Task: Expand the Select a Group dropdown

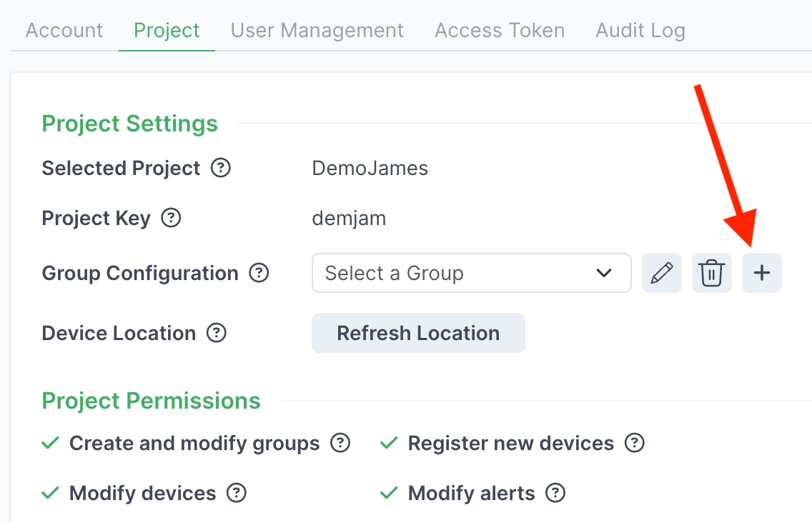Action: [x=457, y=273]
